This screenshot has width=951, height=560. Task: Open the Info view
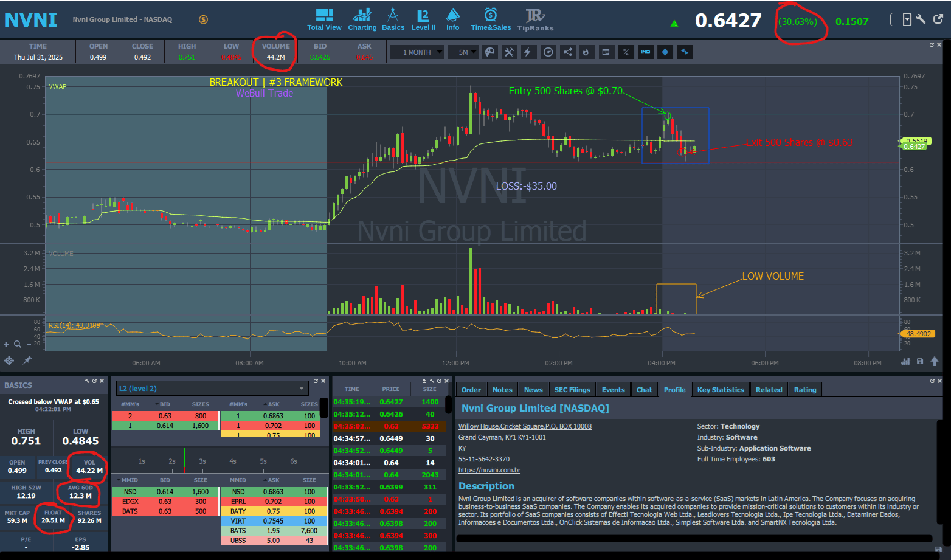453,19
